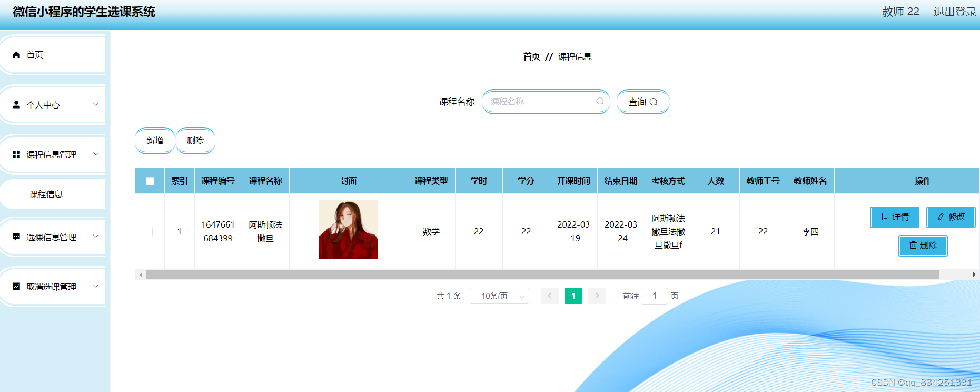Image resolution: width=980 pixels, height=392 pixels.
Task: Click the 微信小程序的学生选课系统 title
Action: pos(84,12)
